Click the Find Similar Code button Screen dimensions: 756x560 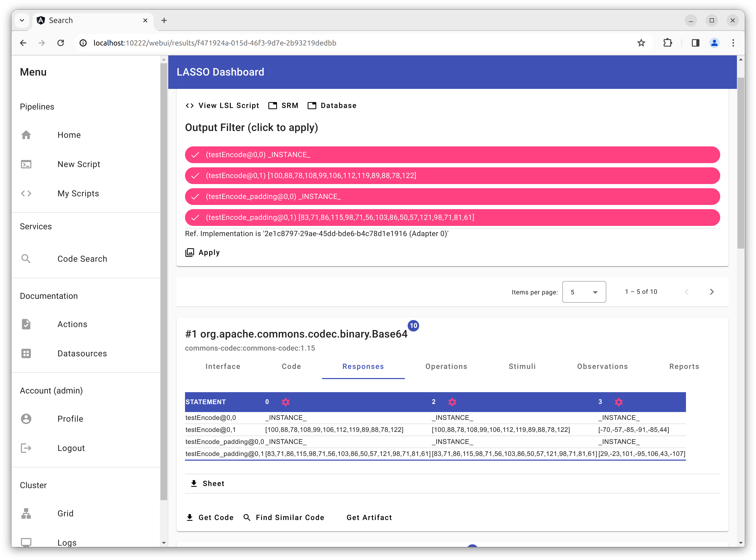coord(284,517)
